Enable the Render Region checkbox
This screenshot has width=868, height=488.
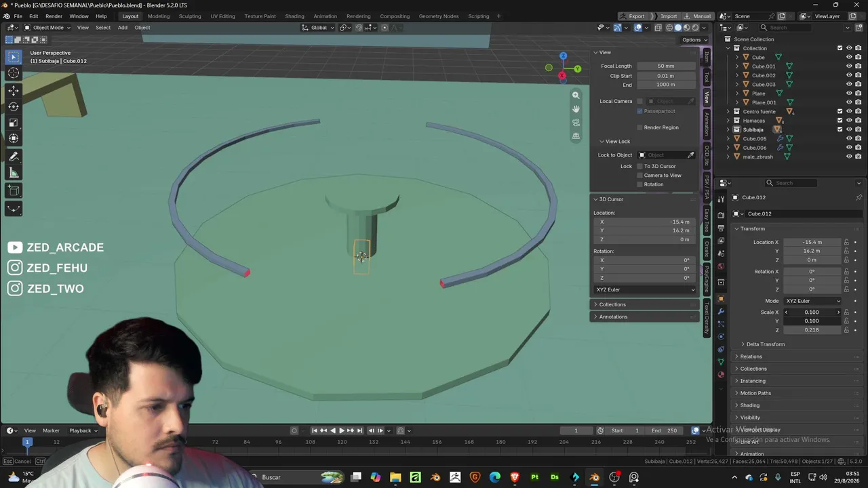639,127
